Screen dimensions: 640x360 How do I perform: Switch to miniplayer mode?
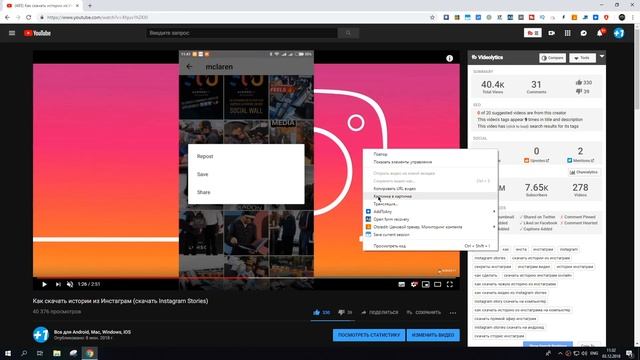[x=426, y=284]
